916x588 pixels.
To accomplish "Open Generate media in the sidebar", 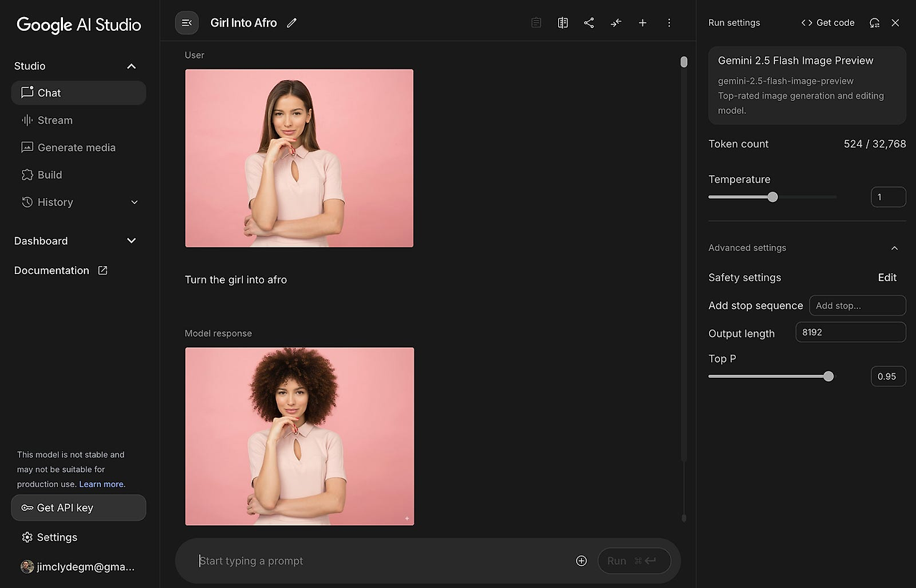I will point(77,147).
